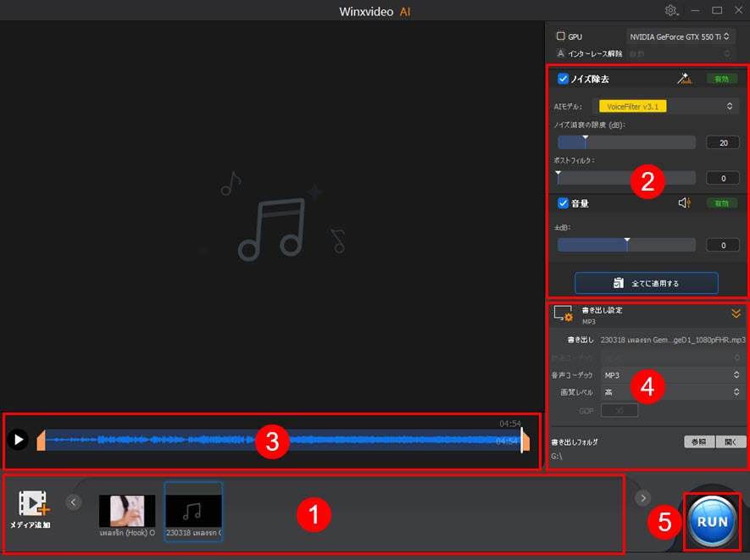The image size is (750, 560).
Task: Click the deinterlace icon
Action: pos(560,53)
